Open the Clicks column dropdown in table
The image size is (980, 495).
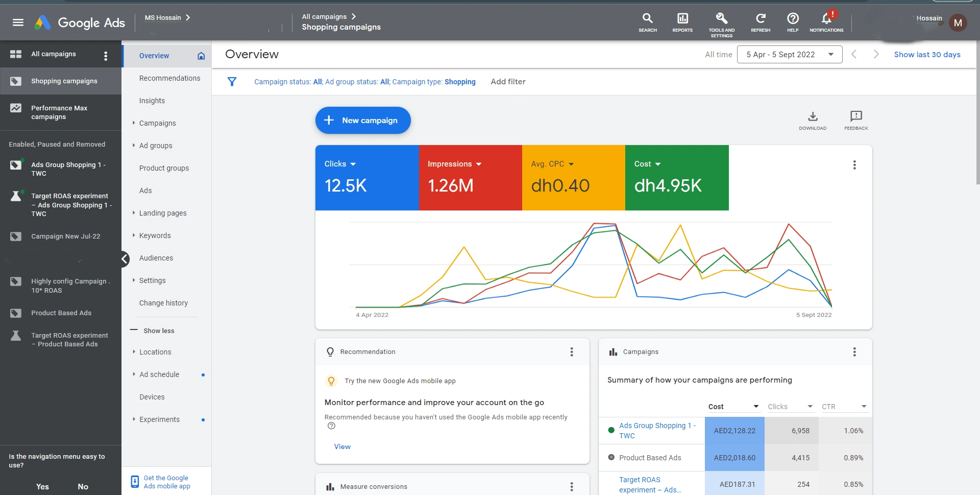791,407
